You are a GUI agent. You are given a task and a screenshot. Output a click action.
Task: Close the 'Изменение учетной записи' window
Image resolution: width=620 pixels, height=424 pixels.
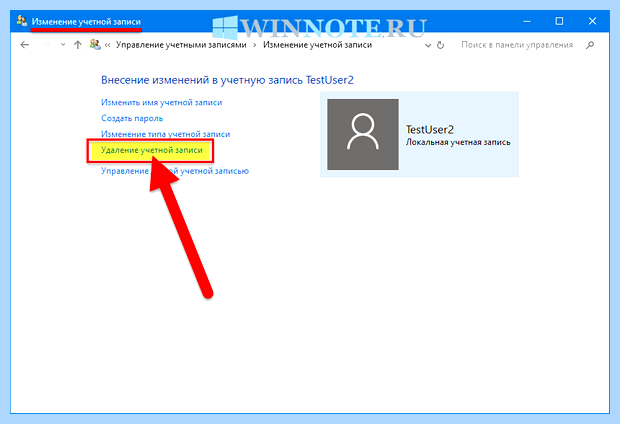tap(592, 21)
